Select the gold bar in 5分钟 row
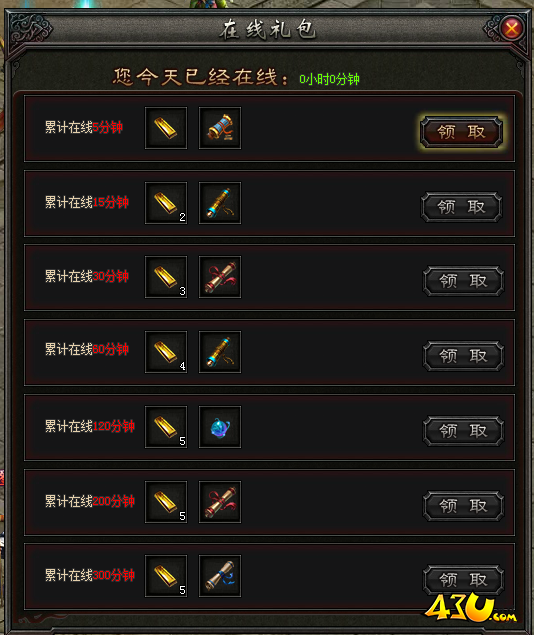The width and height of the screenshot is (534, 635). pos(166,128)
